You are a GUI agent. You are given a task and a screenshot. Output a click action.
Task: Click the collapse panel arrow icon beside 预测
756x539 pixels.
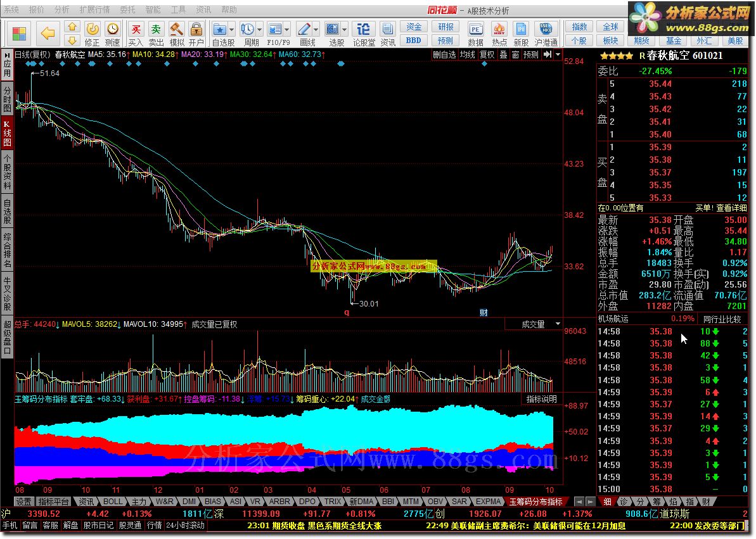pyautogui.click(x=548, y=54)
